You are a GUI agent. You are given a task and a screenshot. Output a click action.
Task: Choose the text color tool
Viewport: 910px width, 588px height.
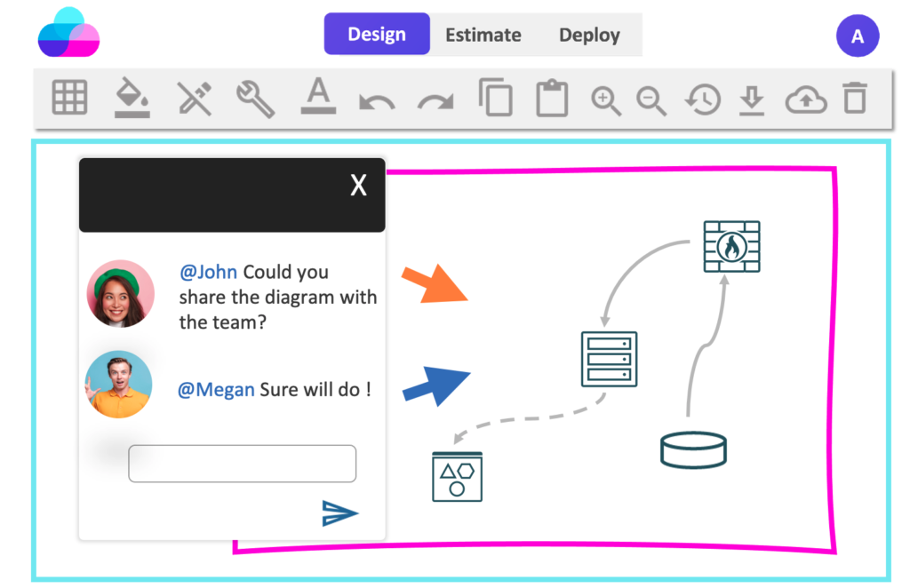pyautogui.click(x=318, y=96)
